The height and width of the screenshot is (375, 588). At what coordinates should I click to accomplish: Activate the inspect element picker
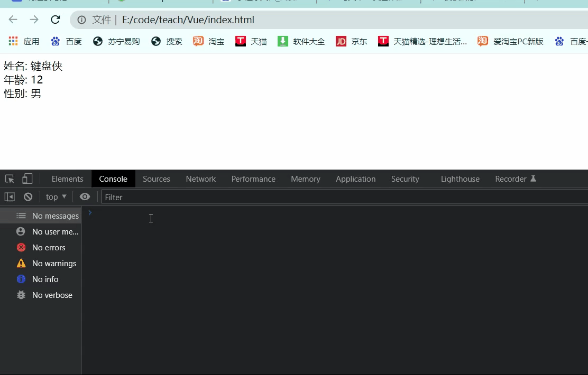click(x=8, y=179)
